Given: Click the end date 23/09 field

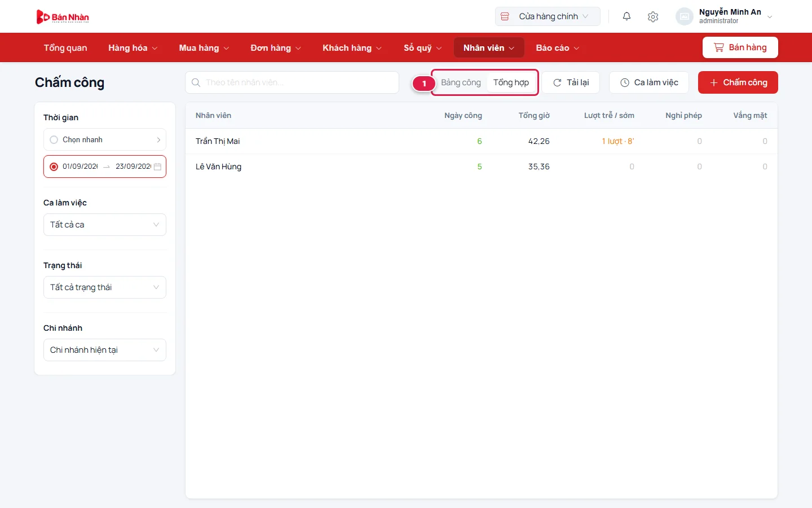Looking at the screenshot, I should 134,167.
